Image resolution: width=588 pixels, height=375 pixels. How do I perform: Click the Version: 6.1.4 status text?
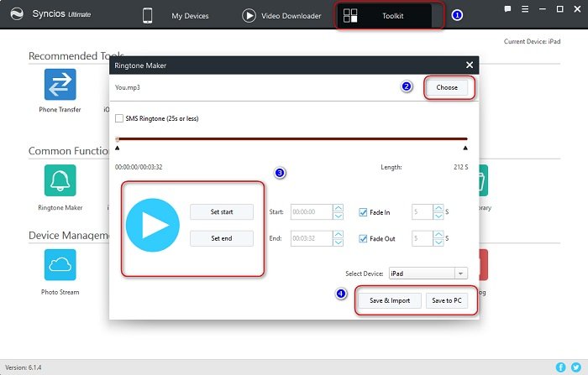tap(24, 367)
